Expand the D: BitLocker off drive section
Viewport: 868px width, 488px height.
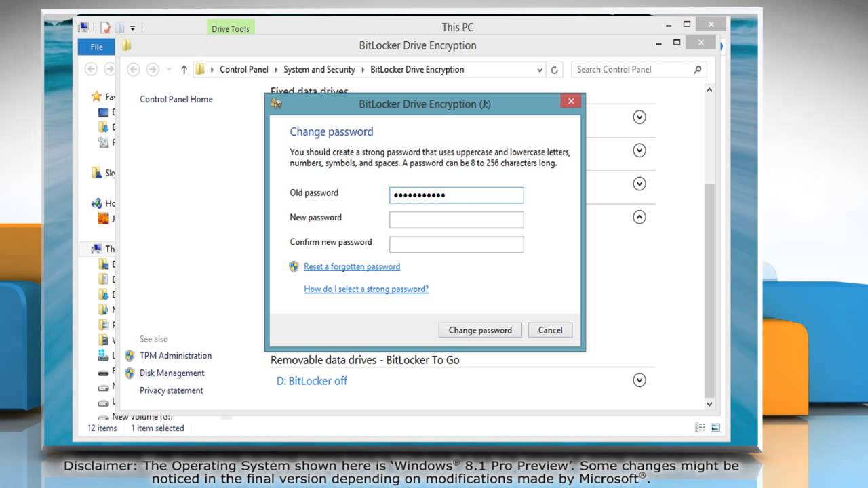pos(639,380)
